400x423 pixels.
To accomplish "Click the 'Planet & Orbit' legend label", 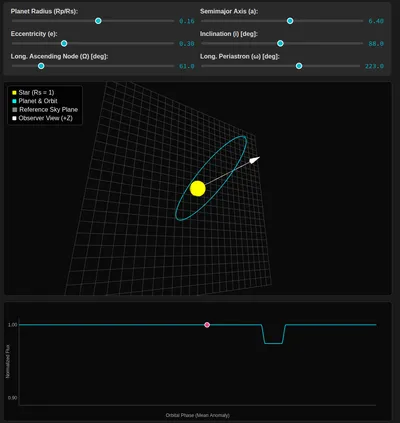I will 38,101.
